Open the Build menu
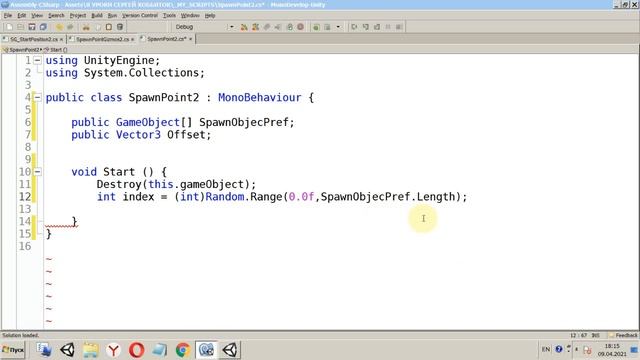The height and width of the screenshot is (360, 640). pyautogui.click(x=97, y=16)
